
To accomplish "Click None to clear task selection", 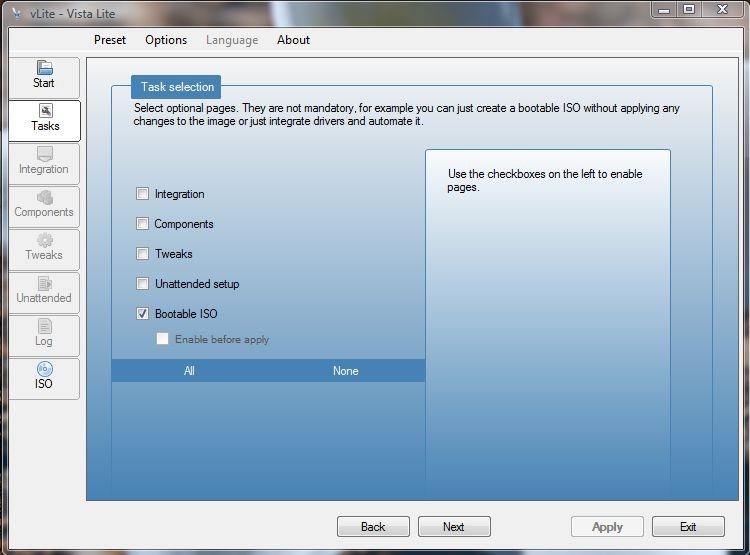I will click(x=346, y=371).
